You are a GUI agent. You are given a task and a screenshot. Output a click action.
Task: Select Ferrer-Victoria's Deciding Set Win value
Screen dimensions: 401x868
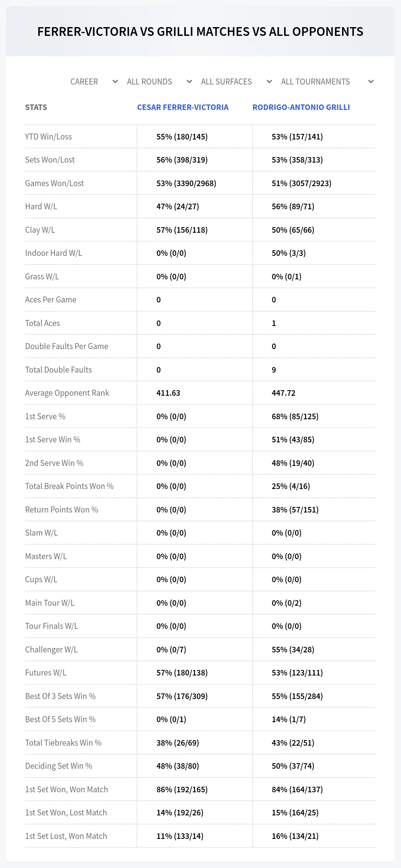pos(178,766)
